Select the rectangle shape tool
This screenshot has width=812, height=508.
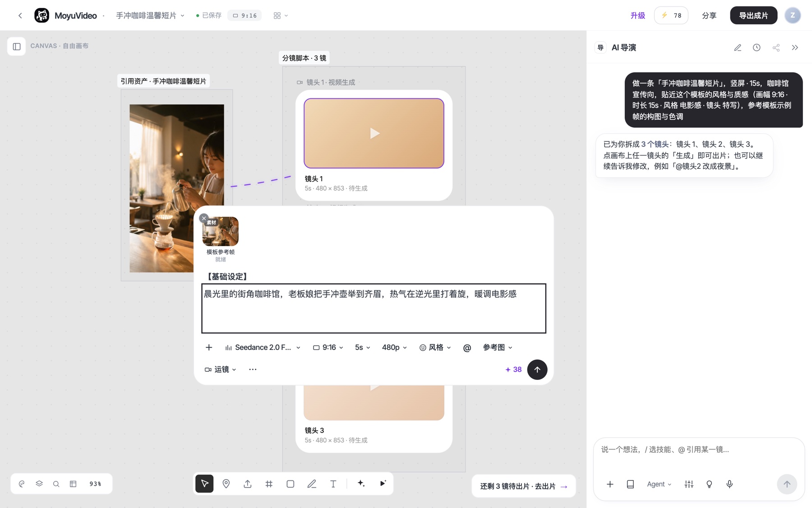290,484
